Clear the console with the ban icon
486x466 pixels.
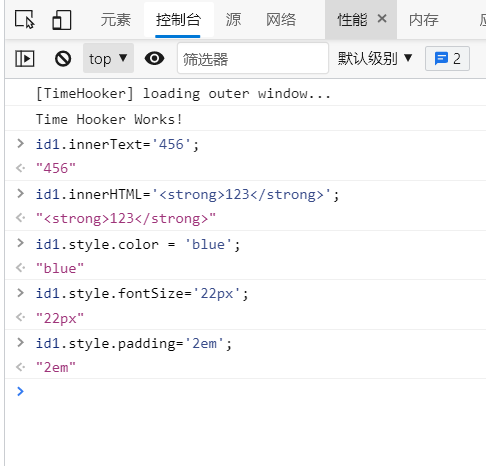click(x=63, y=59)
